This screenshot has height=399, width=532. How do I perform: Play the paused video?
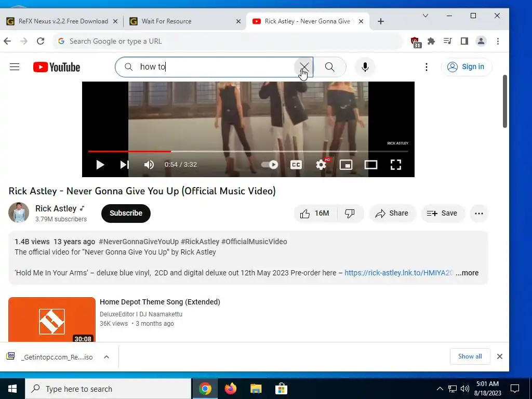click(100, 165)
